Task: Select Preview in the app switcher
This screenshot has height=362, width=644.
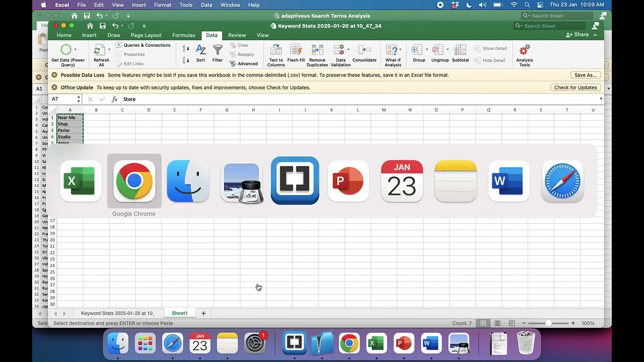Action: pos(242,182)
